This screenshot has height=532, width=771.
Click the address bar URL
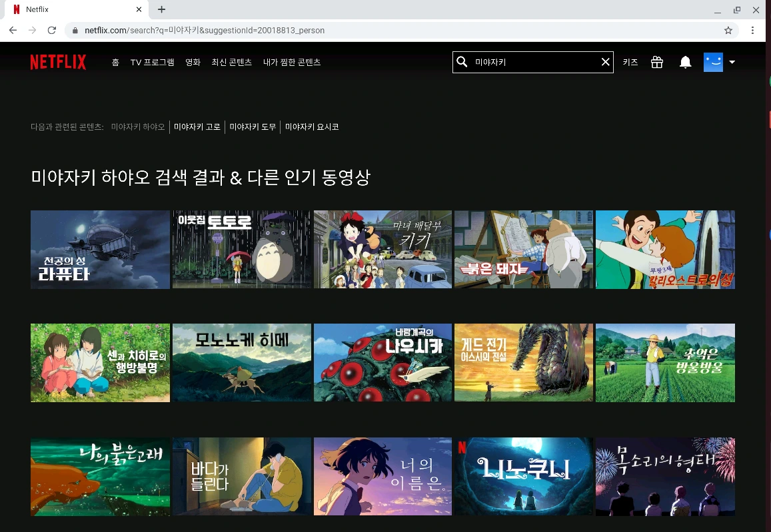point(205,31)
